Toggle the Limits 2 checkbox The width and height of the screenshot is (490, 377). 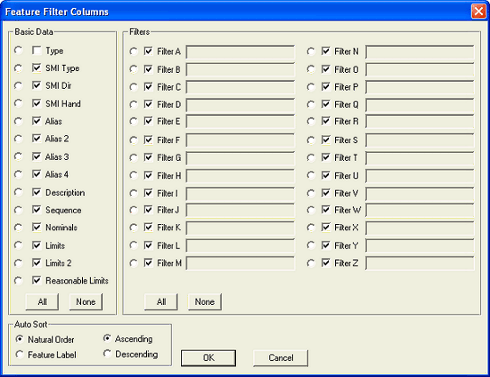coord(36,263)
